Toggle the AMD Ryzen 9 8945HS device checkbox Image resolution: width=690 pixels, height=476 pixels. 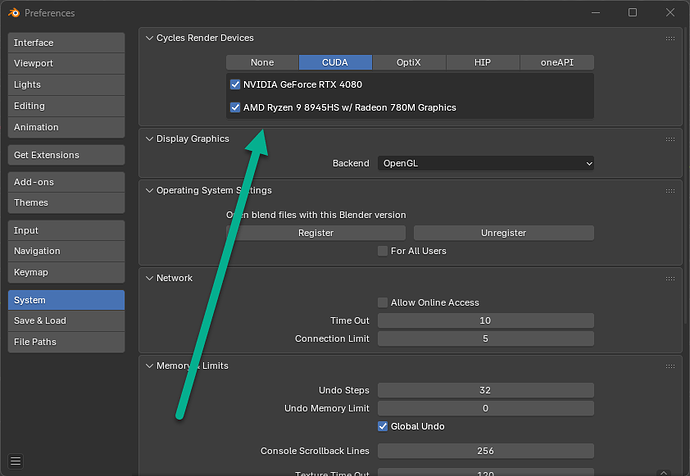tap(235, 107)
